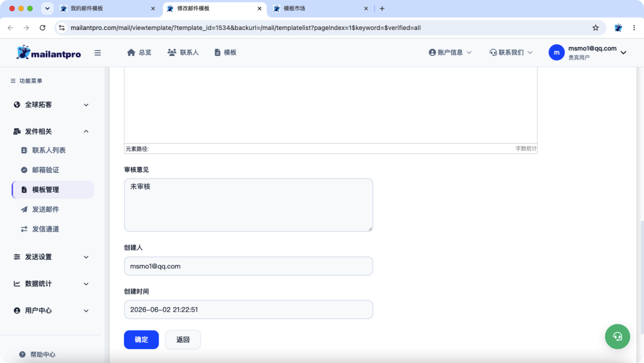Viewport: 644px width, 363px height.
Task: Expand 用户中心 sidebar section
Action: click(x=51, y=311)
